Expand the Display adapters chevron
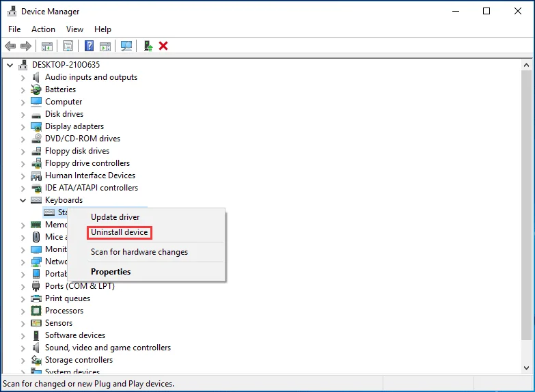 coord(23,127)
